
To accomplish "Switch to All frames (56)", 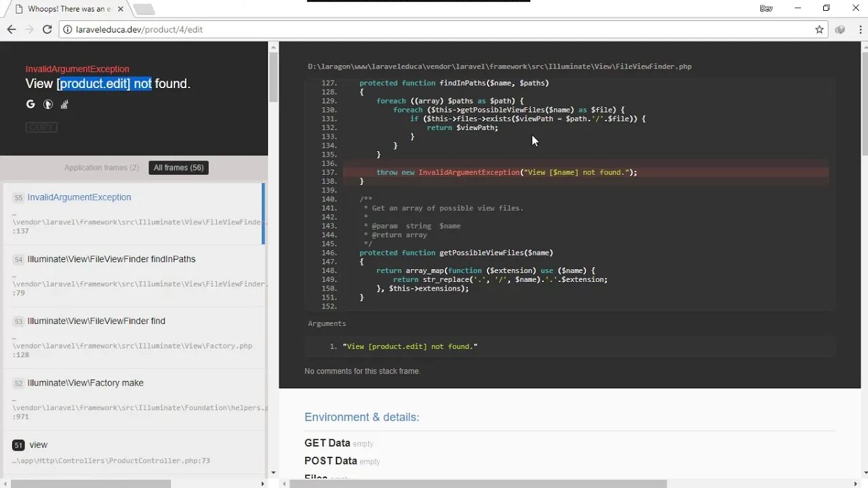I will [x=178, y=167].
